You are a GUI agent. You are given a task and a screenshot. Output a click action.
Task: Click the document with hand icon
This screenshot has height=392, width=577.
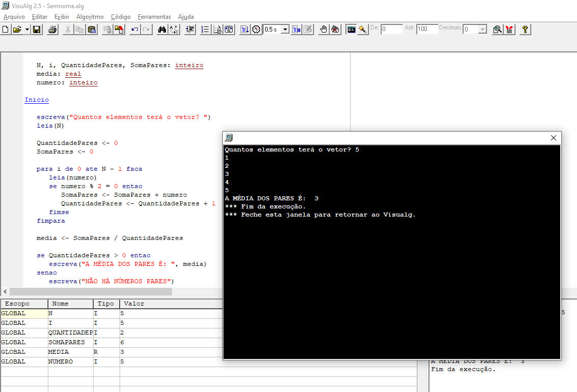pos(217,29)
